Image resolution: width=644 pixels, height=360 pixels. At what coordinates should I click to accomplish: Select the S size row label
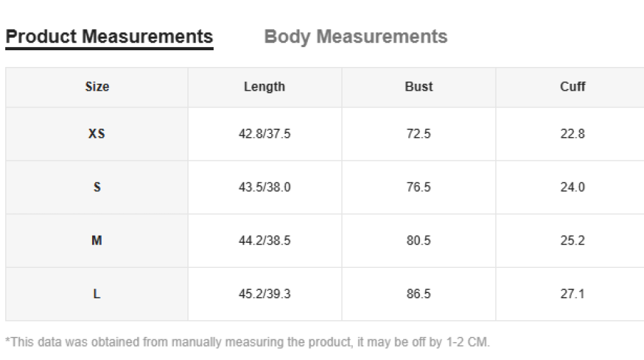tap(97, 187)
